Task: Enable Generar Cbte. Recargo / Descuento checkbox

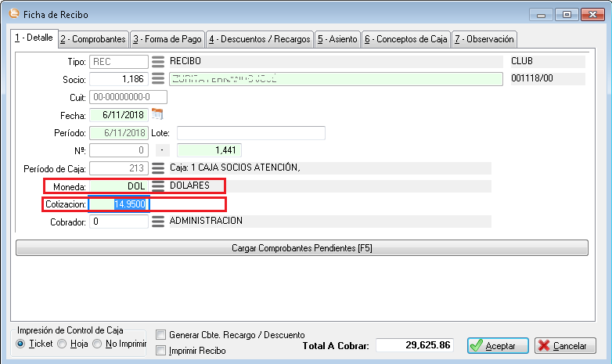Action: [x=161, y=335]
